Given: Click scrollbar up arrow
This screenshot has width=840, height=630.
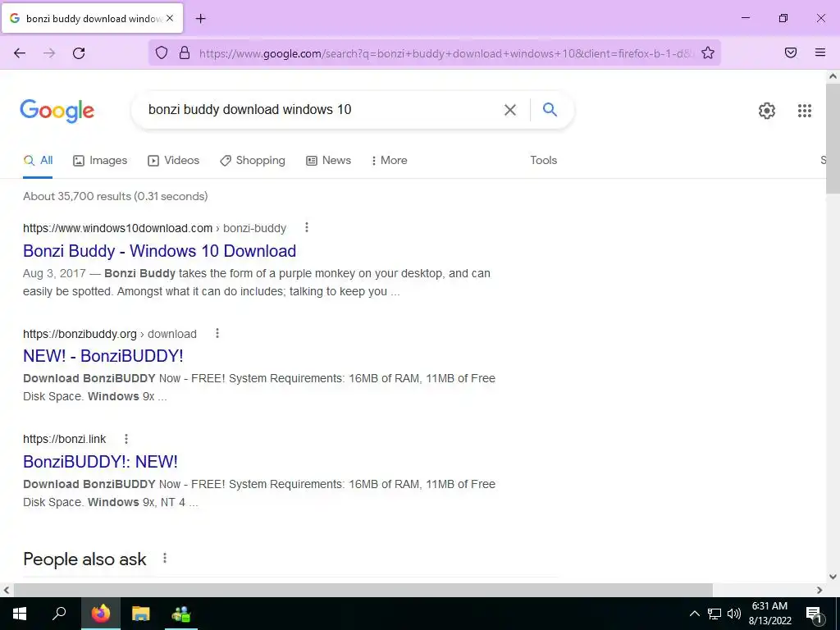Looking at the screenshot, I should click(x=833, y=76).
